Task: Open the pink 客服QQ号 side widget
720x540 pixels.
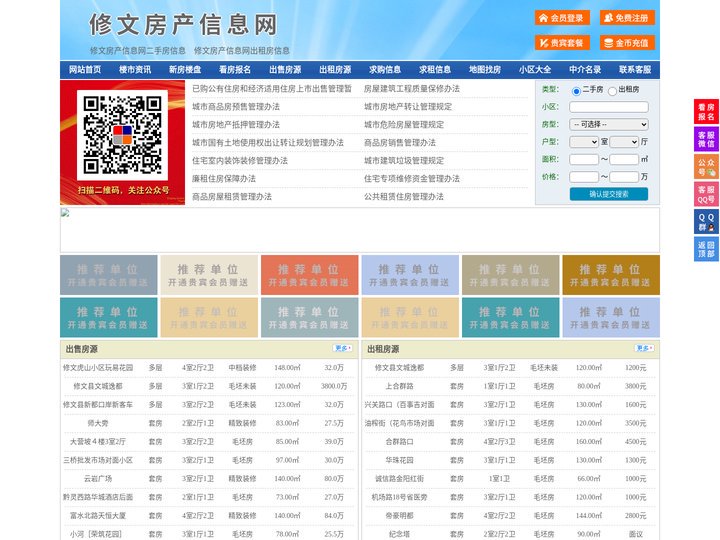Action: (x=706, y=194)
